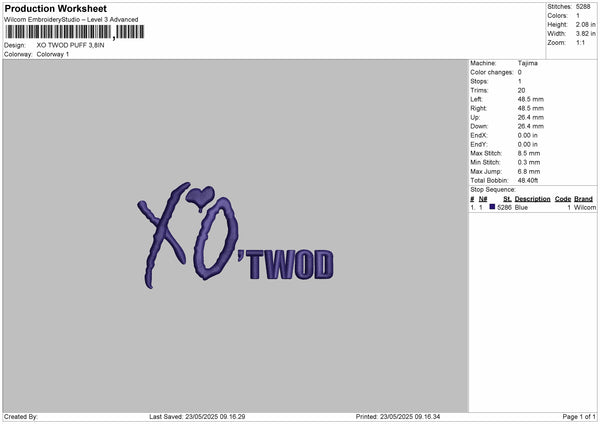This screenshot has width=600, height=424.
Task: Click the Machine value 'Tajima'
Action: tap(528, 63)
